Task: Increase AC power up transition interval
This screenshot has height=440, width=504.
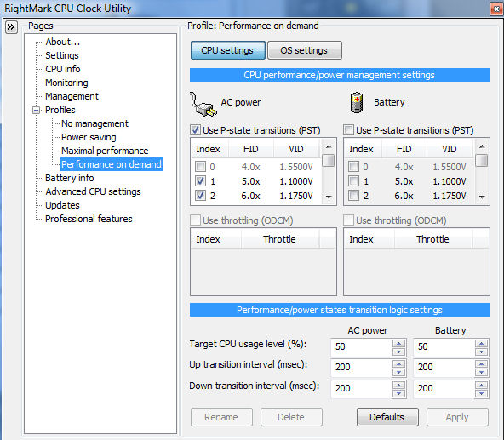Action: pos(399,363)
